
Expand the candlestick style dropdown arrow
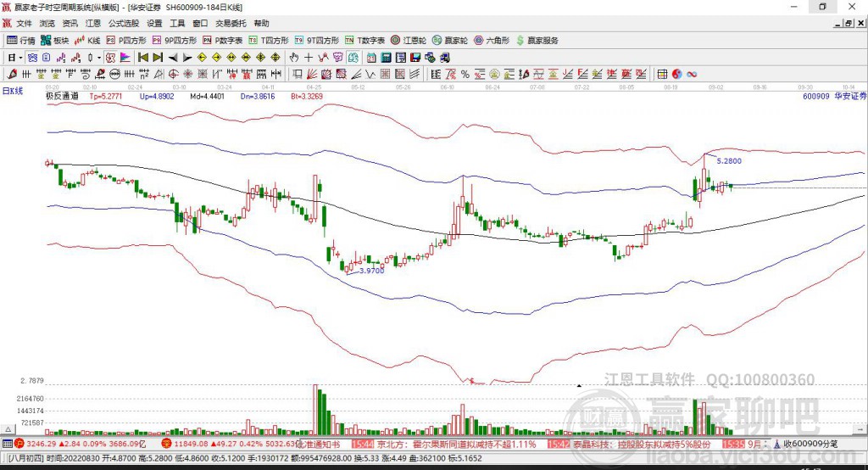coord(99,58)
